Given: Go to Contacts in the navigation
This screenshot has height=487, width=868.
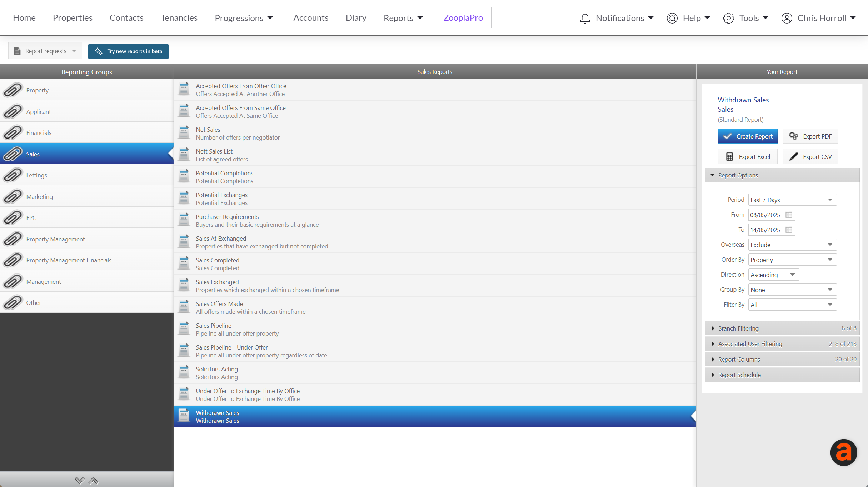Looking at the screenshot, I should [x=126, y=17].
